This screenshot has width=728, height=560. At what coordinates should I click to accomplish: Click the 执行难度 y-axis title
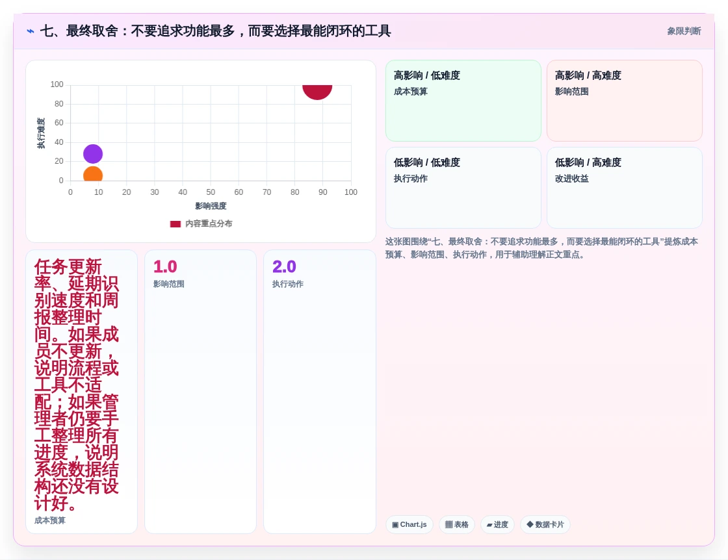pyautogui.click(x=41, y=133)
